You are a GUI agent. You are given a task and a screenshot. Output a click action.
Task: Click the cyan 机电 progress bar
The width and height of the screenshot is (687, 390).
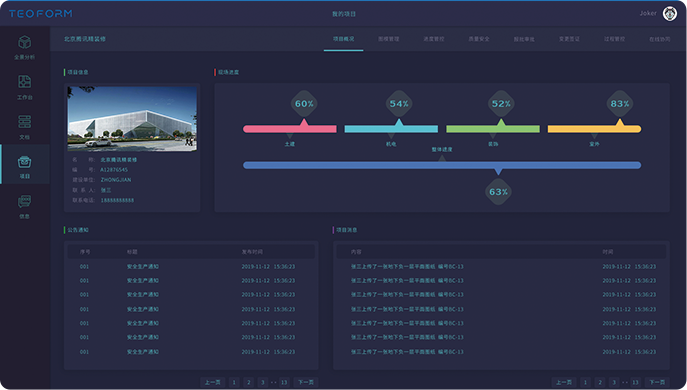tap(391, 129)
